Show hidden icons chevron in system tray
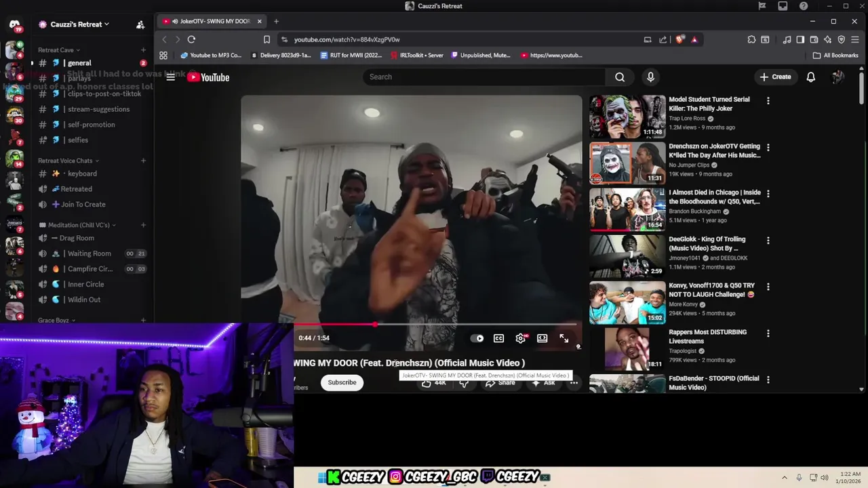The width and height of the screenshot is (868, 488). tap(785, 477)
